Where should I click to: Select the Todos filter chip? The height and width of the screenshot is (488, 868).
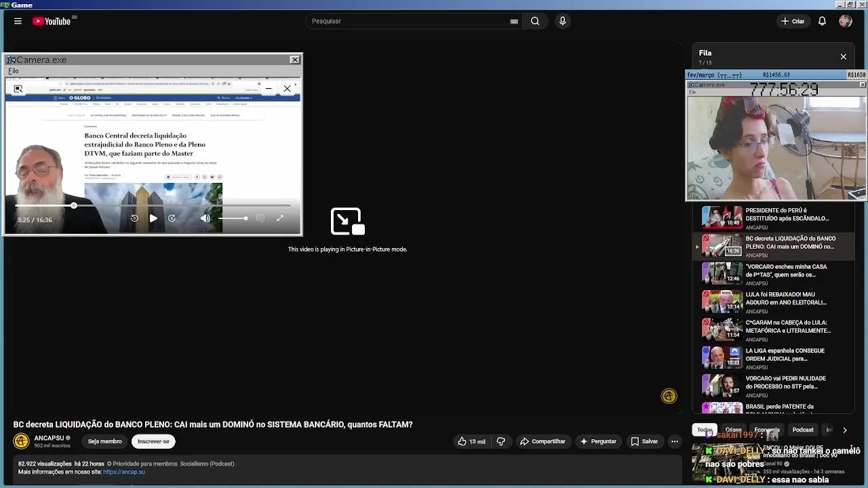pyautogui.click(x=705, y=430)
